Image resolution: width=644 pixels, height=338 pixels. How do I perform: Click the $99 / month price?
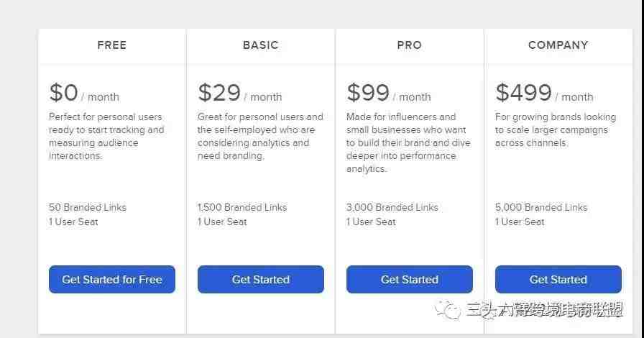coord(389,93)
